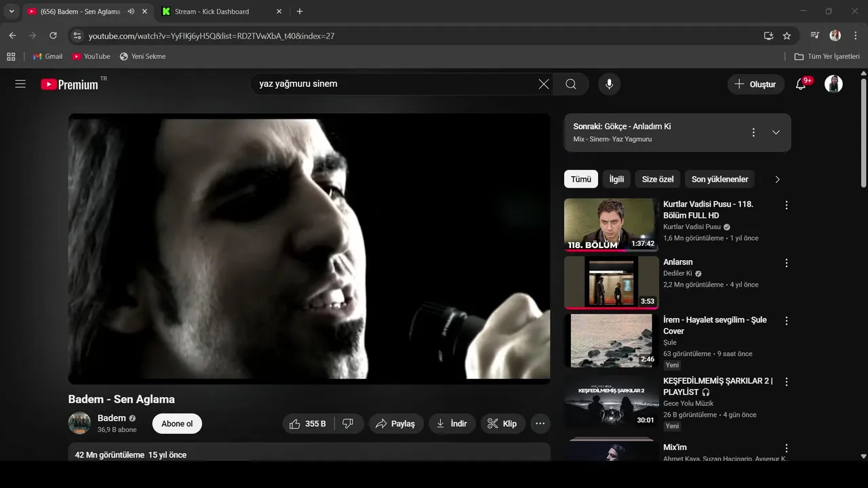Open options for Hayalet sevgilim video
Screen dimensions: 868x488
787,321
